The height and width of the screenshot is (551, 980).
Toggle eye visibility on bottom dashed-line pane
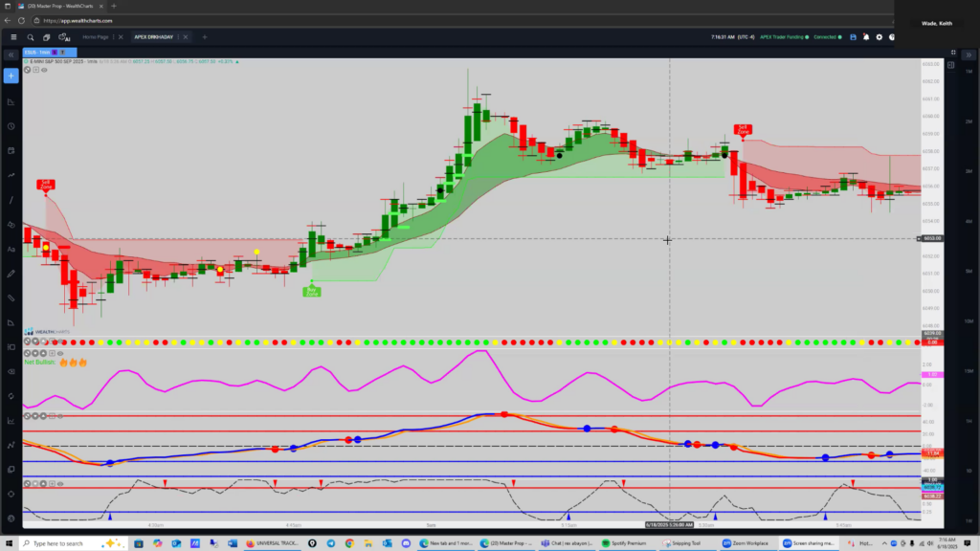(x=60, y=483)
